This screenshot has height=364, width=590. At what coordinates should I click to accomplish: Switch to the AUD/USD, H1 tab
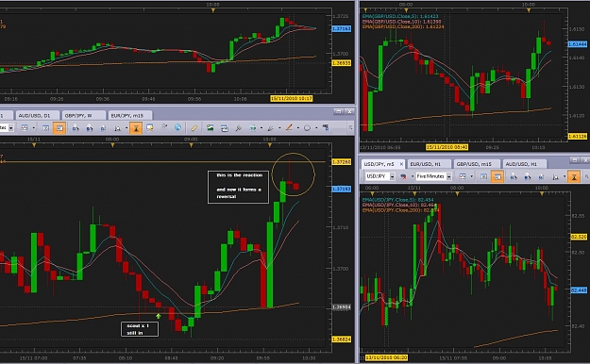(524, 164)
